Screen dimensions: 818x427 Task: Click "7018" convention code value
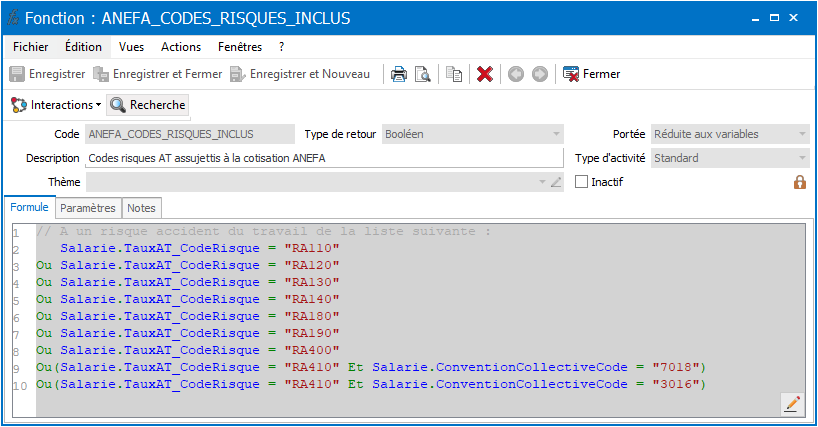coord(676,367)
